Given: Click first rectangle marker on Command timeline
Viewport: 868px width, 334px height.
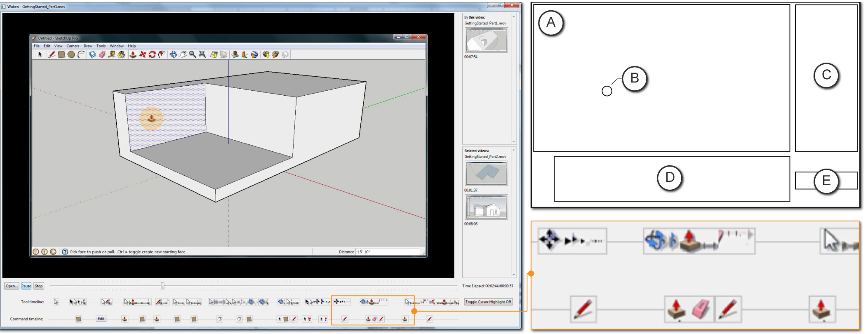Looking at the screenshot, I should 79,319.
